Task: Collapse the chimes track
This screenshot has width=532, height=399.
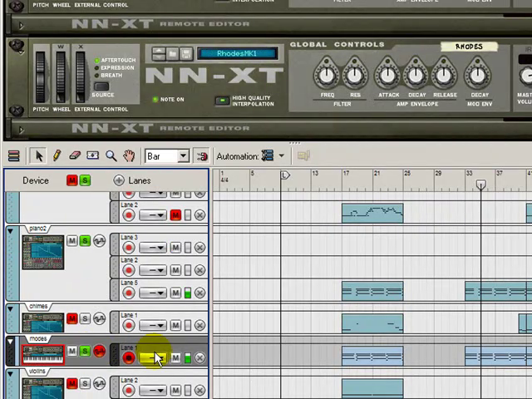Action: tap(10, 309)
